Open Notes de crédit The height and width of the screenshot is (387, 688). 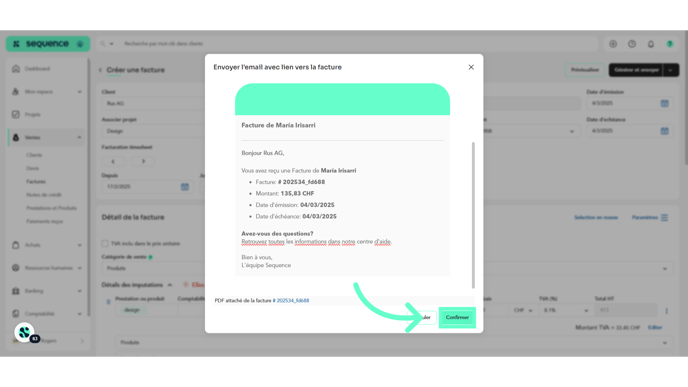44,194
